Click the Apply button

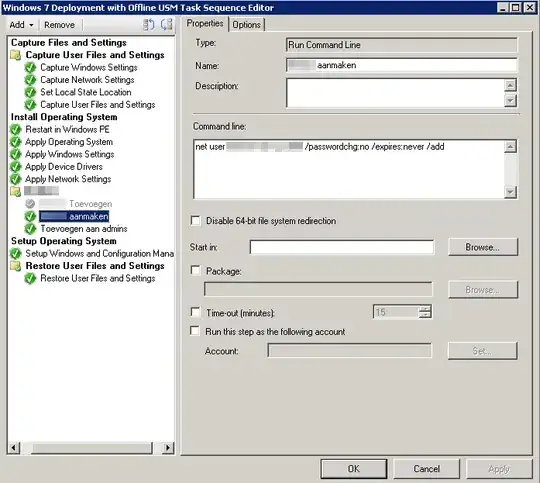point(499,469)
